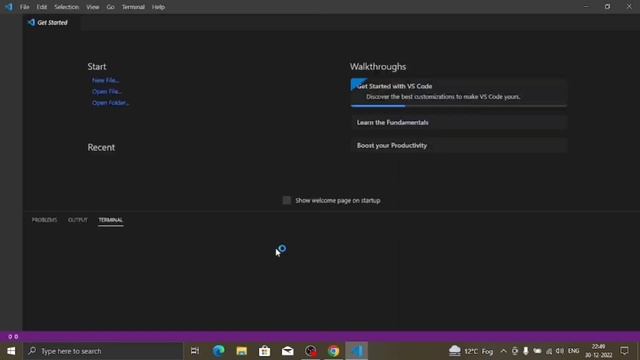
Task: Open Google Chrome from the taskbar
Action: click(x=333, y=351)
